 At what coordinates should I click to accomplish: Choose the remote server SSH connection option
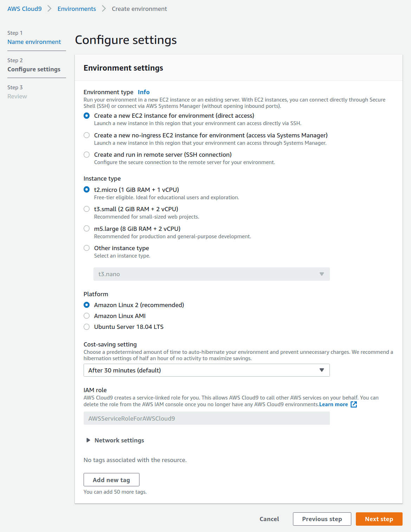87,155
